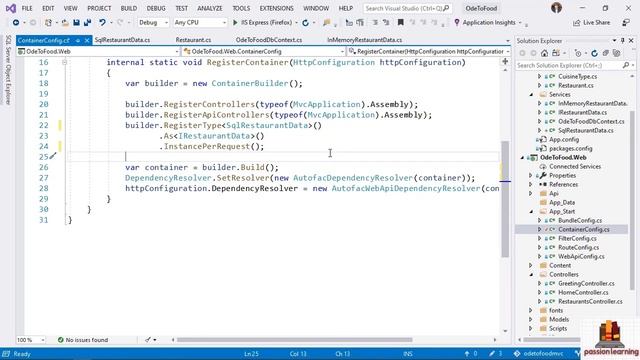Screen dimensions: 640x360
Task: Open the Live Share button
Action: click(x=591, y=23)
